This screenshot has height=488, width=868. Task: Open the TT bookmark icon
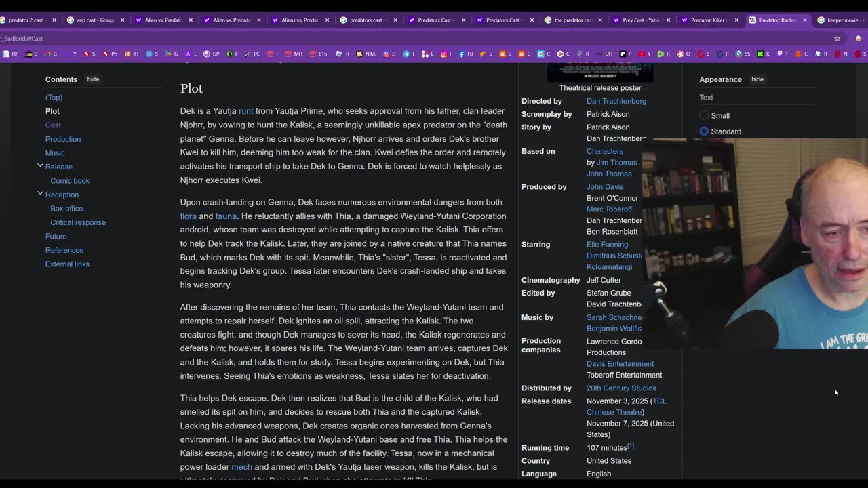127,54
